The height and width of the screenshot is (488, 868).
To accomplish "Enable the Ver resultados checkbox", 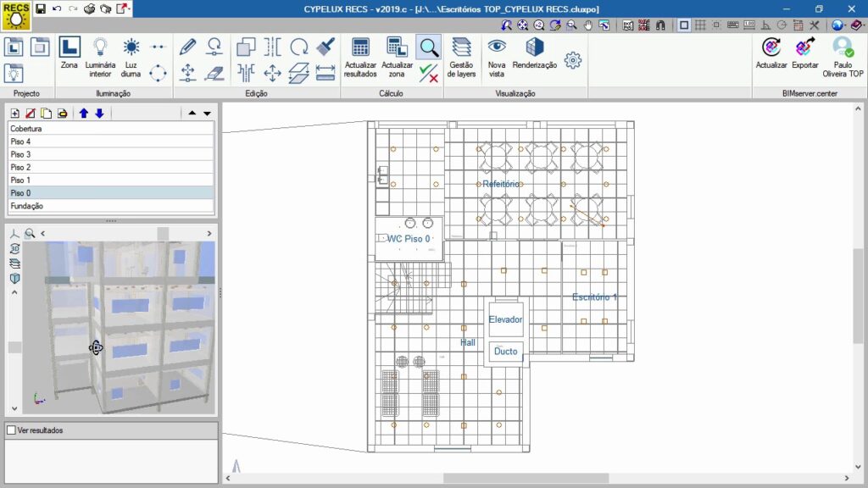I will [11, 430].
